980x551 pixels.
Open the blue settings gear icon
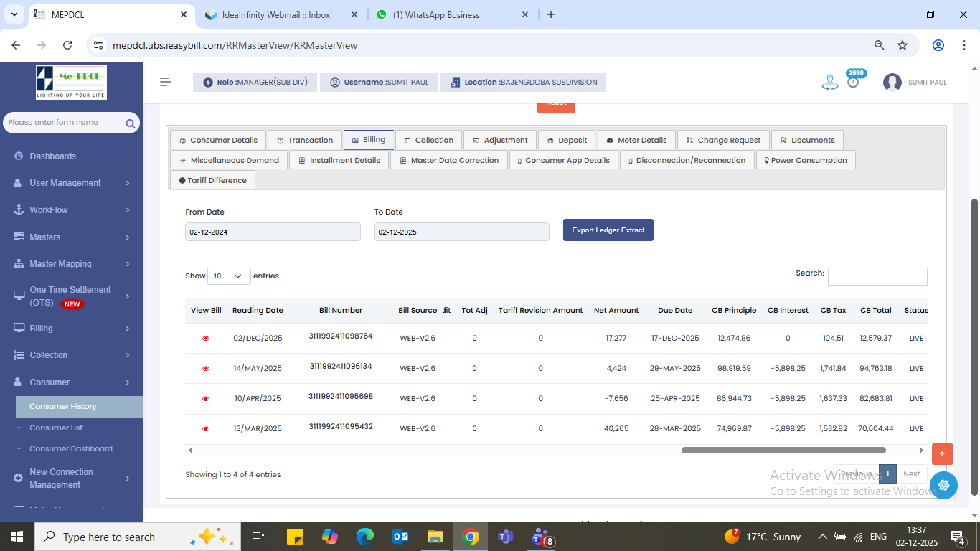pos(943,485)
